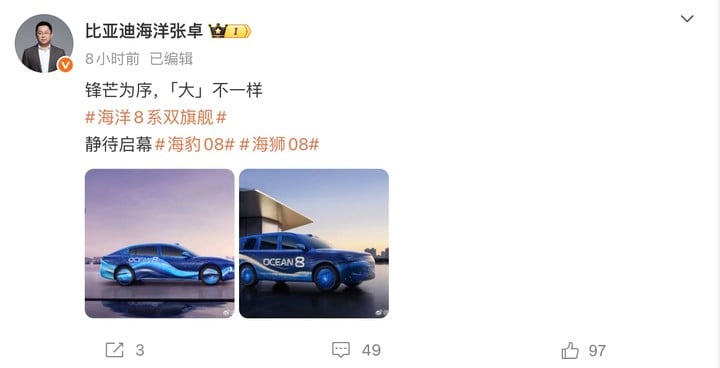Open the #海洋8系双旗舰# hashtag topic
The image size is (720, 368).
pos(156,118)
